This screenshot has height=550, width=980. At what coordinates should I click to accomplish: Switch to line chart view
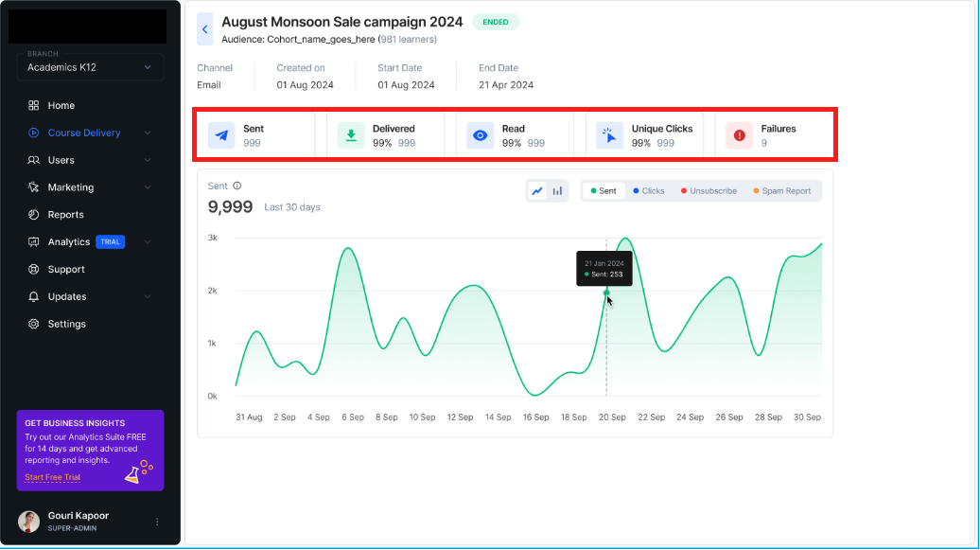pyautogui.click(x=537, y=191)
